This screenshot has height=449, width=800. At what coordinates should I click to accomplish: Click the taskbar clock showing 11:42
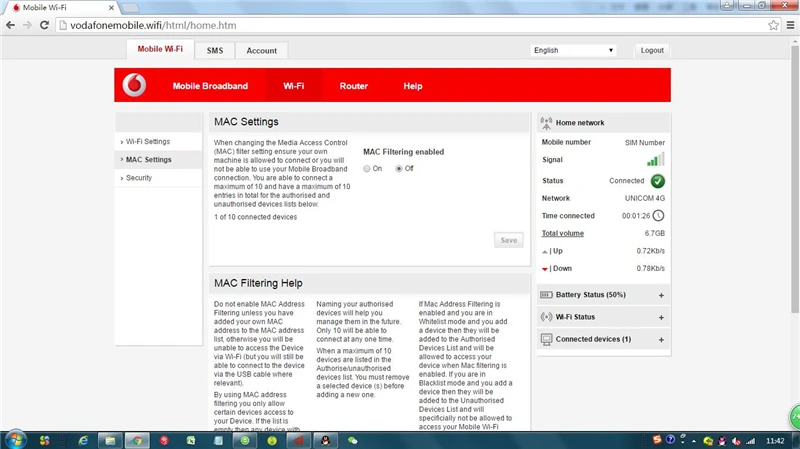point(775,441)
